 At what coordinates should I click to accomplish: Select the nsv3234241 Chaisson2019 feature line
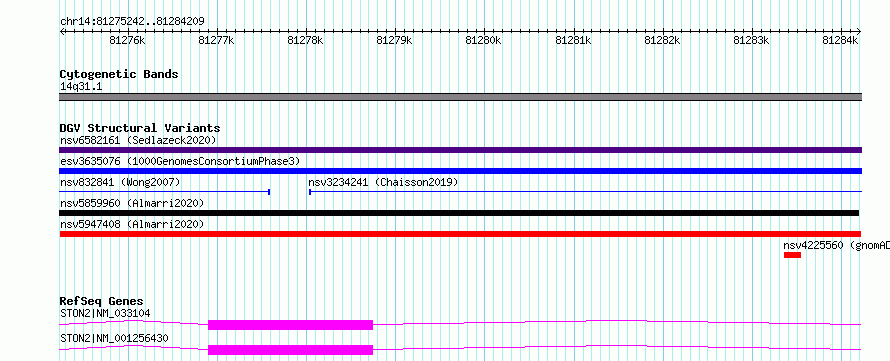click(585, 192)
